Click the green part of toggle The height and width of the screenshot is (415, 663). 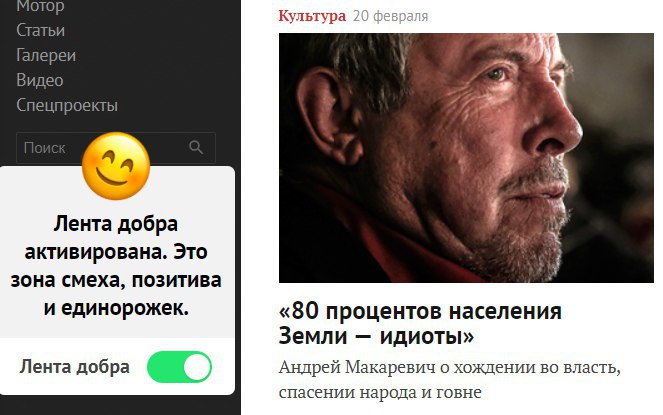165,367
